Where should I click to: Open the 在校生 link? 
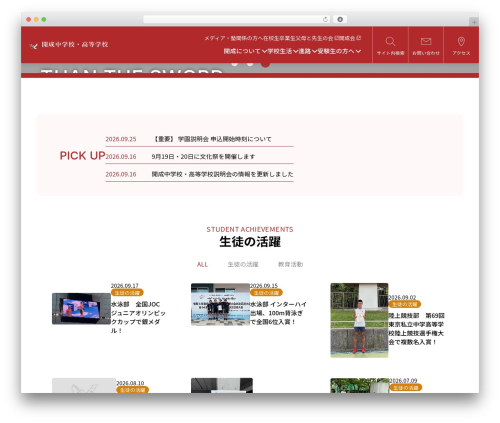(x=271, y=38)
